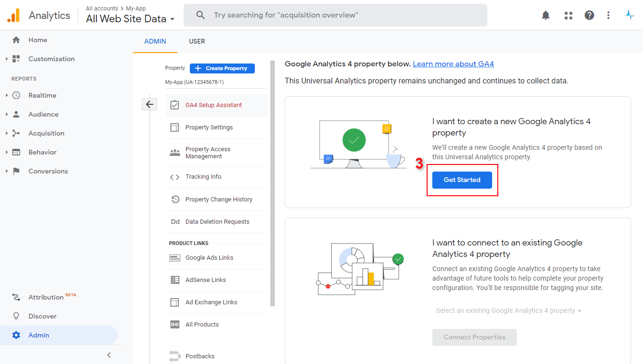Expand the Customization menu arrow
The image size is (643, 364).
click(7, 59)
